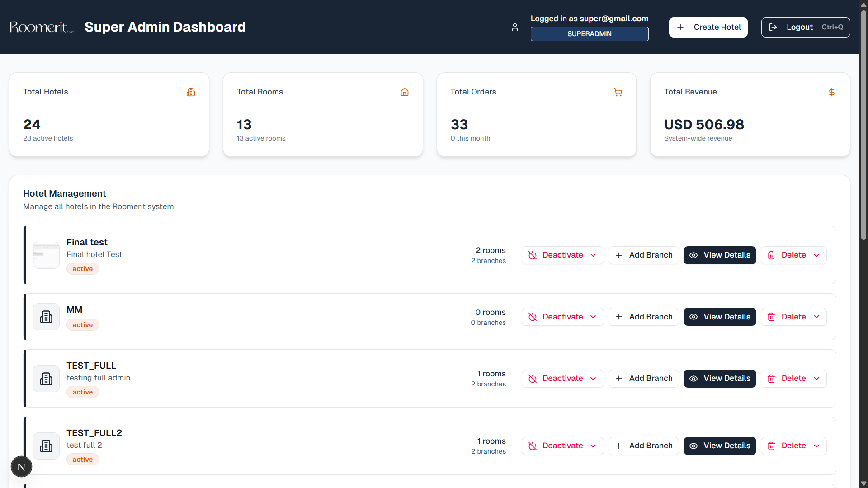Click the building icon beside MM hotel

[x=46, y=317]
